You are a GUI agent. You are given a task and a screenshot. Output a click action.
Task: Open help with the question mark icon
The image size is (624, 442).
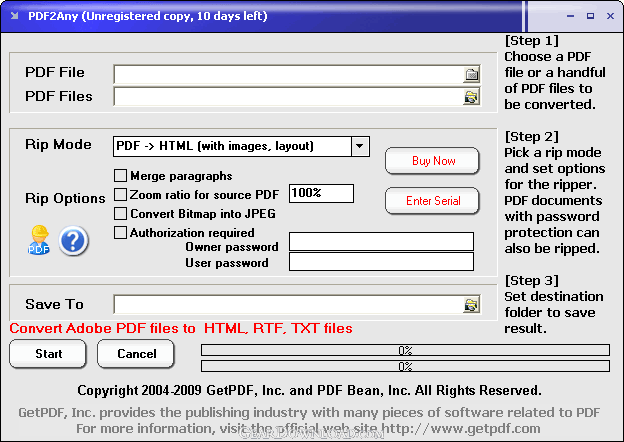tap(74, 241)
